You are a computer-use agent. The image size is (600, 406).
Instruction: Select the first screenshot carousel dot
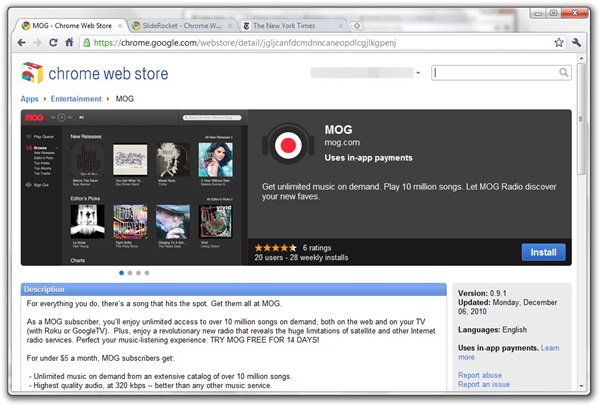pyautogui.click(x=121, y=273)
